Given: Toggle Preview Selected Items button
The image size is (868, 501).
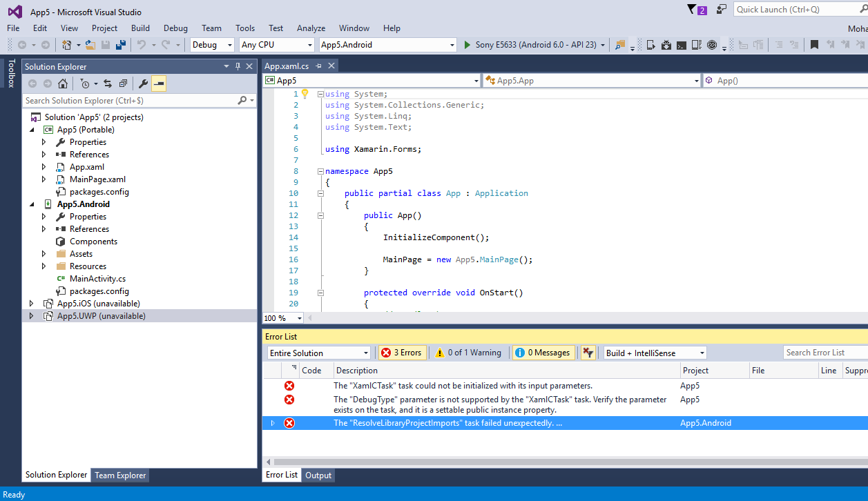Looking at the screenshot, I should pyautogui.click(x=159, y=83).
